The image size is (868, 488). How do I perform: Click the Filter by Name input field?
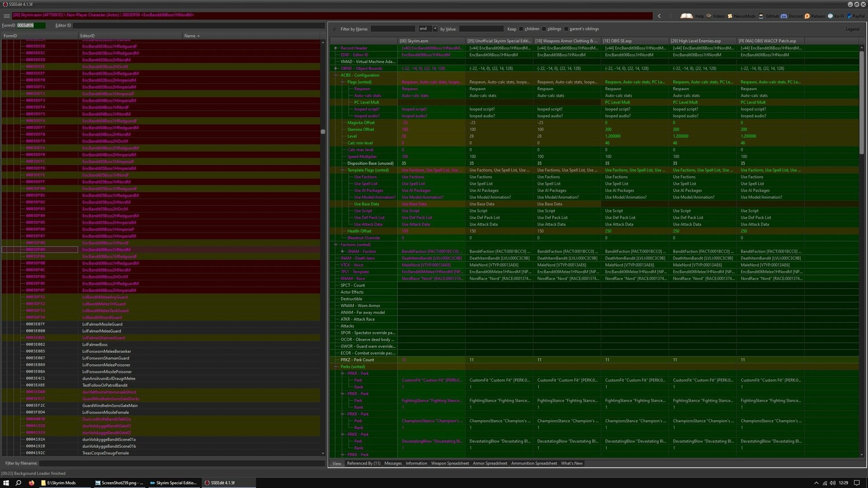pos(392,29)
